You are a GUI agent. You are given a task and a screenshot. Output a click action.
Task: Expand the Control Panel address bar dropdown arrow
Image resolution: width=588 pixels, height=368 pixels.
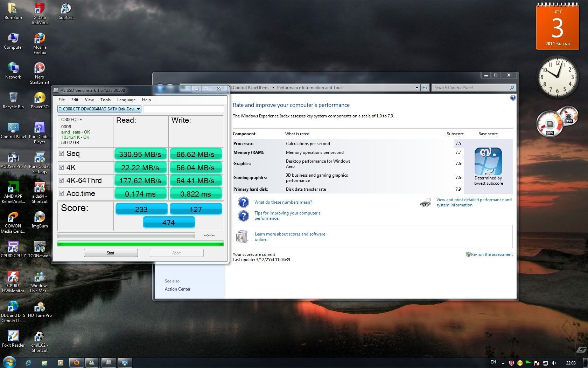[417, 88]
